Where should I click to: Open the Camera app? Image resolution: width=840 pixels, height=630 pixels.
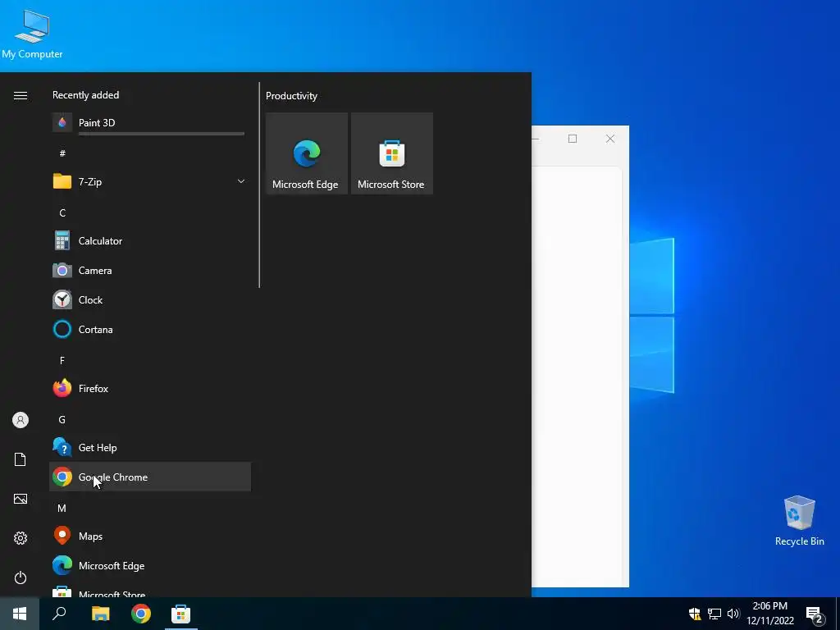pyautogui.click(x=149, y=271)
